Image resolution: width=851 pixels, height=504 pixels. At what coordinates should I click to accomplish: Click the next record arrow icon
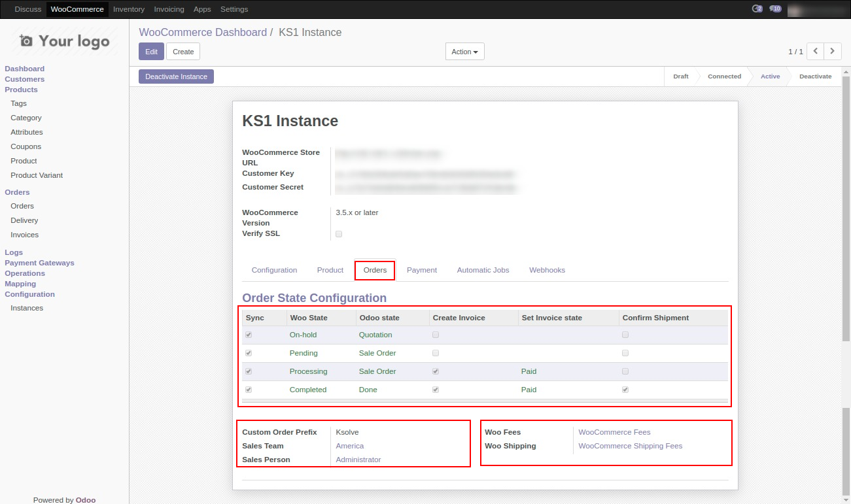[833, 51]
